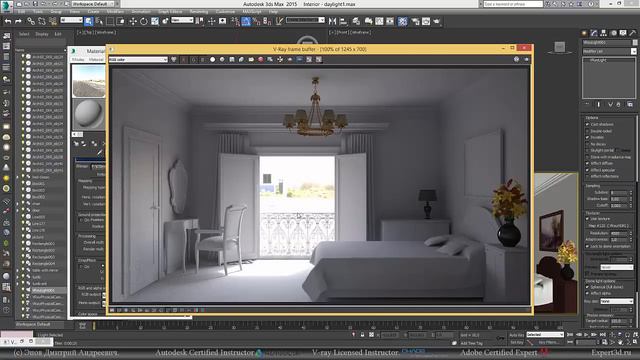Switch to Hierarchy command panel tab

coord(603,33)
